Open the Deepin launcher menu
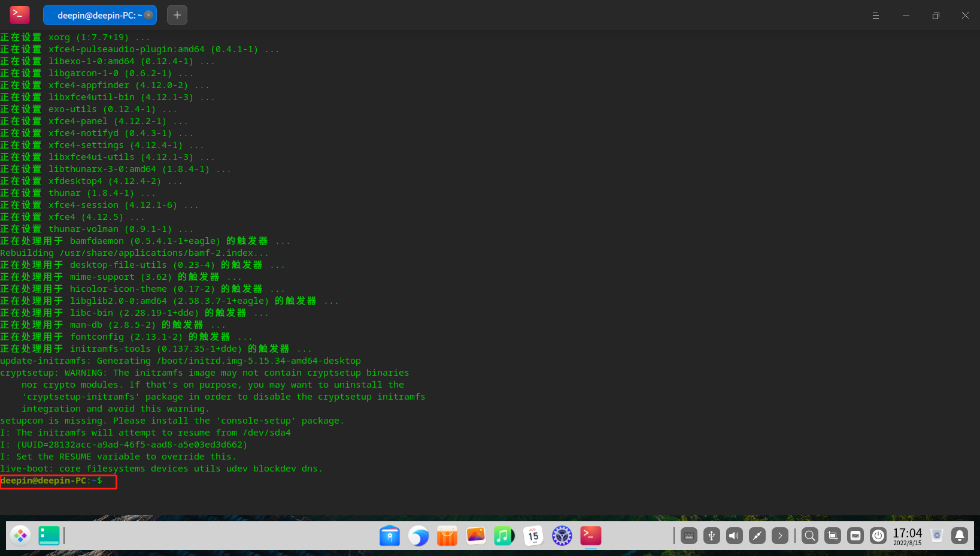980x556 pixels. point(20,535)
